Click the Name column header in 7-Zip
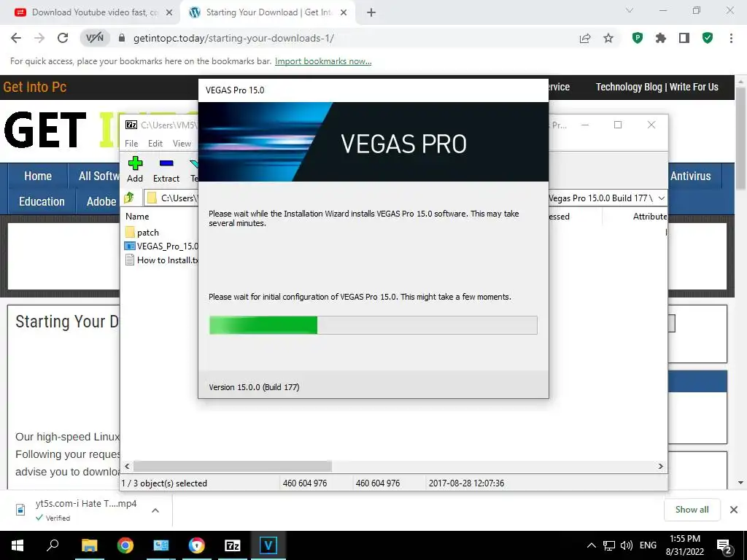 click(x=137, y=216)
